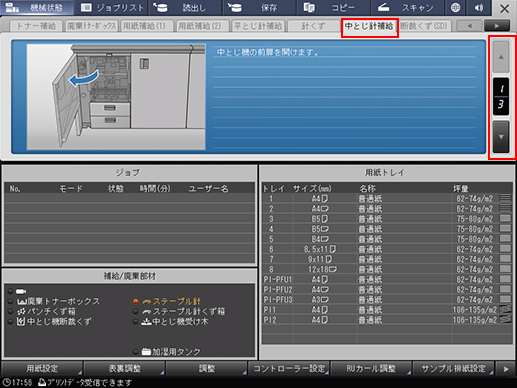This screenshot has height=388, width=517.
Task: Show previous tabs with left arrow
Action: click(x=469, y=26)
